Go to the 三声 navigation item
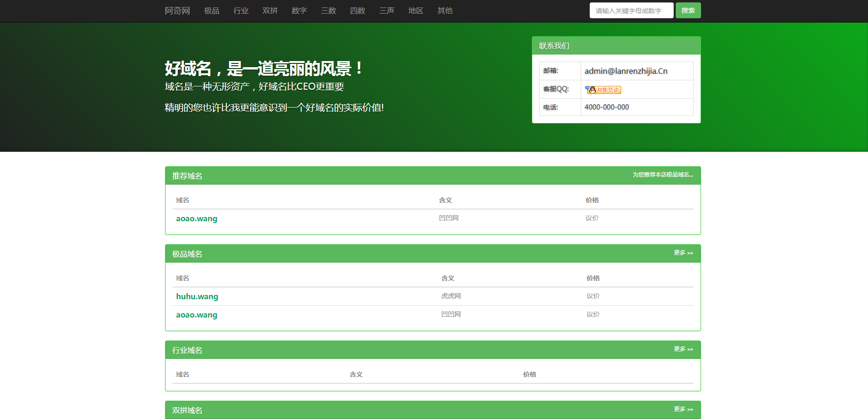 pyautogui.click(x=387, y=11)
